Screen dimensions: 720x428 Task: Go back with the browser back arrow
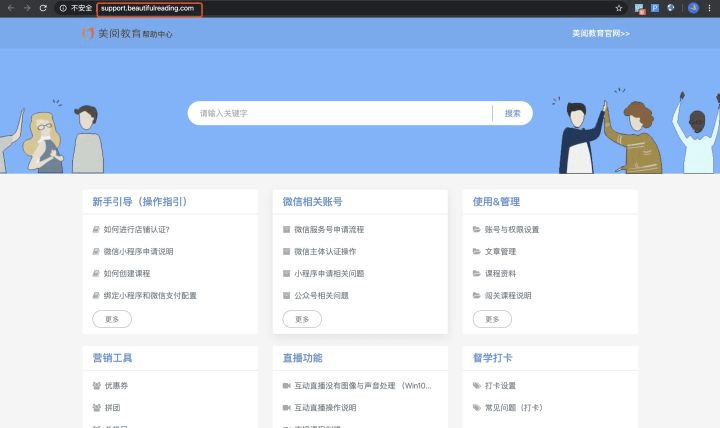[11, 8]
